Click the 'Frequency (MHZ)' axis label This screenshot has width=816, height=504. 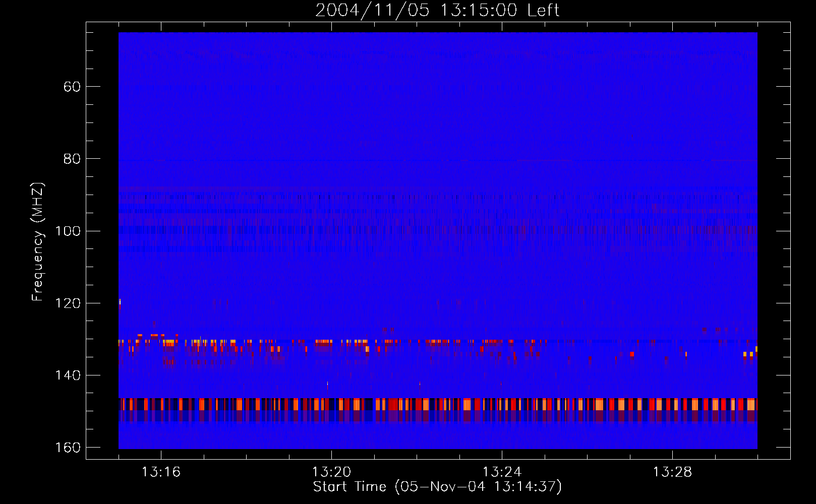pyautogui.click(x=38, y=241)
